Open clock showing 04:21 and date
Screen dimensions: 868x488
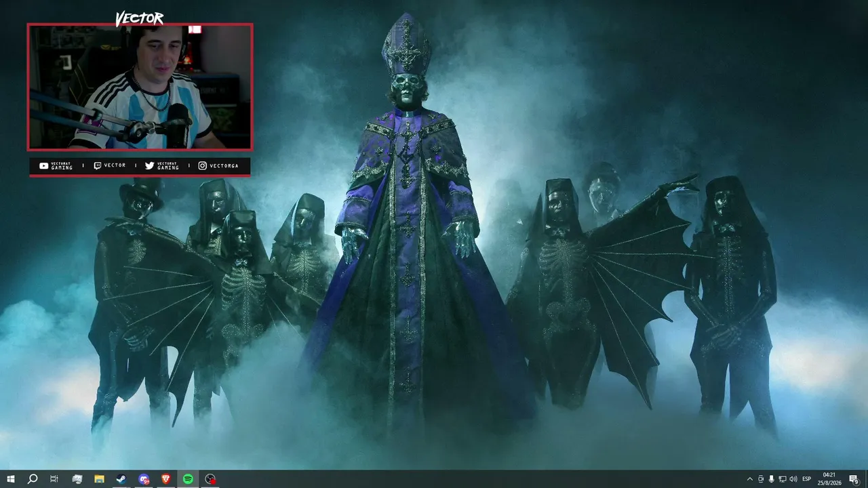[829, 479]
